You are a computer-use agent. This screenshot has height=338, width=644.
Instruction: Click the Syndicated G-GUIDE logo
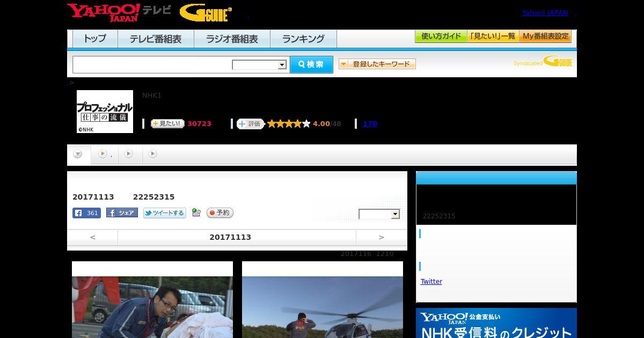(543, 62)
